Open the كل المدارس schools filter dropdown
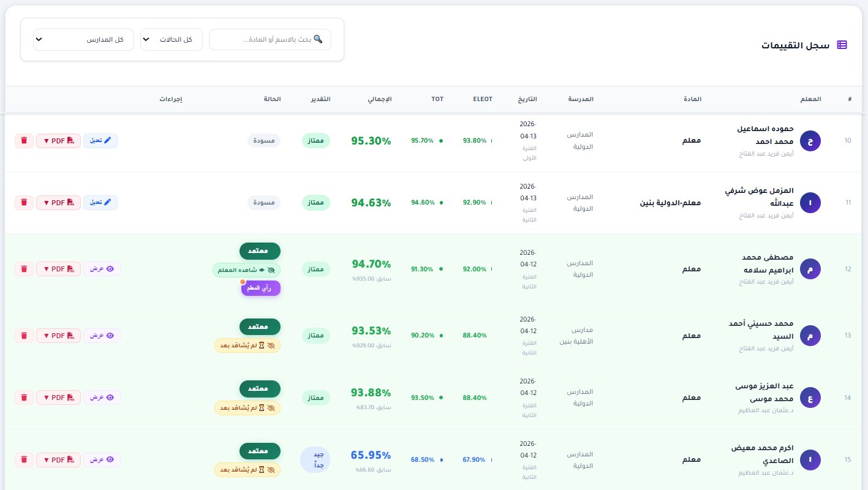 [x=83, y=40]
